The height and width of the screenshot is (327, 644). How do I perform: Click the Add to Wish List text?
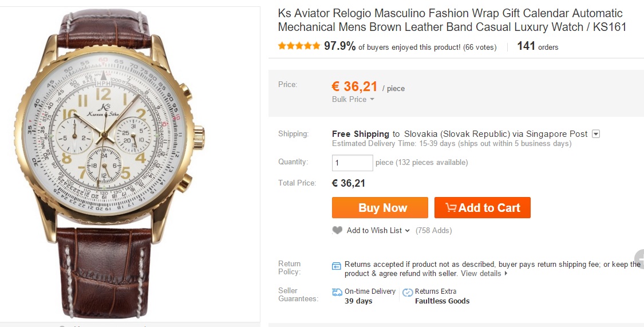pos(374,230)
